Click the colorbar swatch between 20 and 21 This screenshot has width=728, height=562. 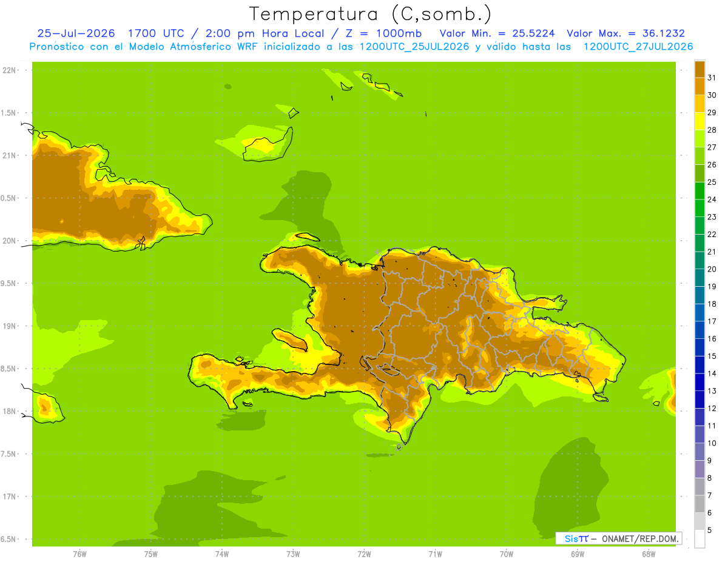699,260
